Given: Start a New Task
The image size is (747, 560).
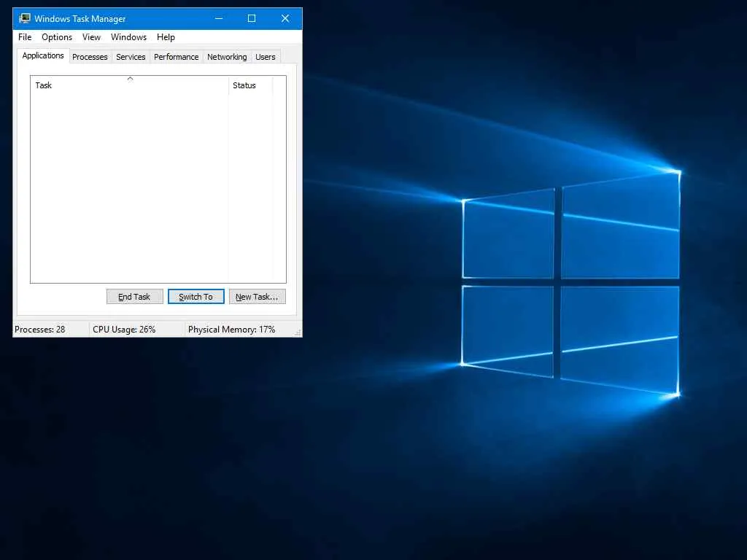Looking at the screenshot, I should pyautogui.click(x=258, y=297).
